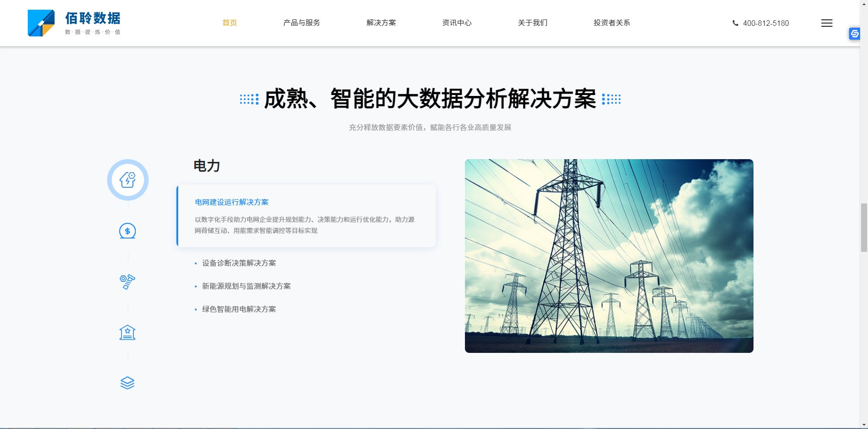Open the 资讯中心 navigation item
This screenshot has width=868, height=429.
[x=457, y=23]
